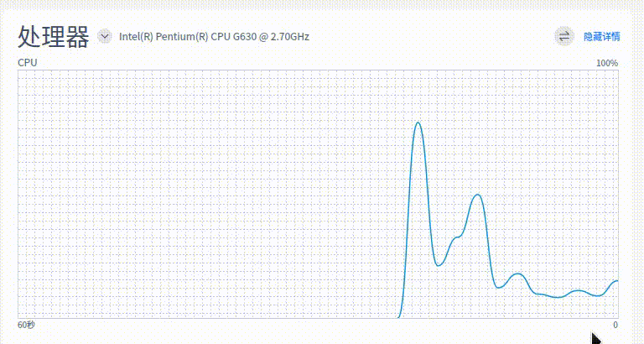Click the swap arrows icon
This screenshot has height=344, width=644.
(x=563, y=36)
